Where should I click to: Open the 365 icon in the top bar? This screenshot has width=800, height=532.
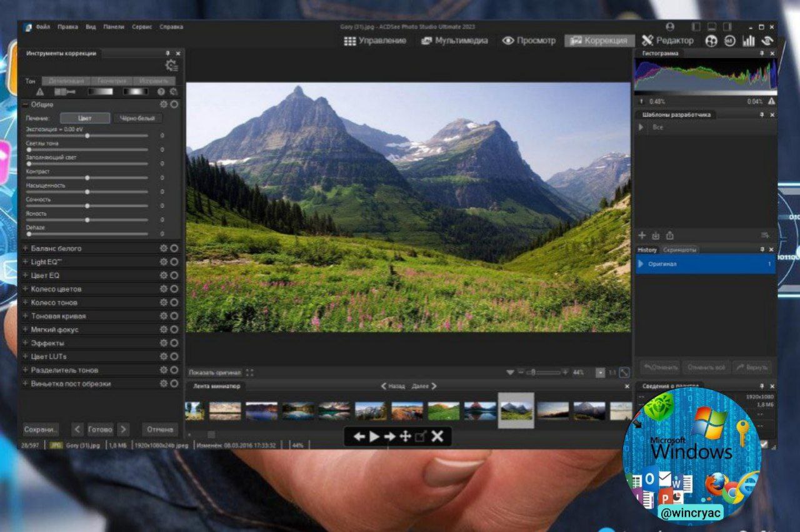coord(730,41)
